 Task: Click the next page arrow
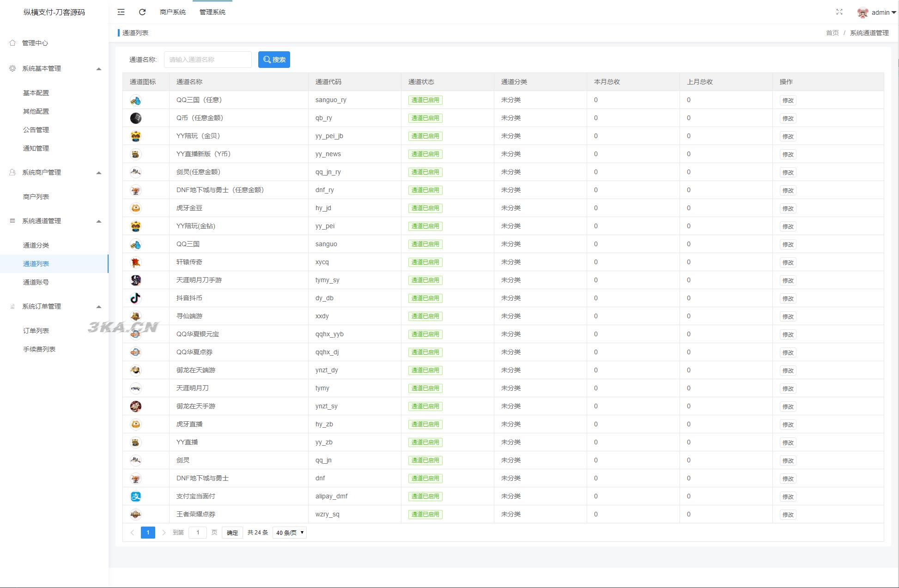click(164, 533)
